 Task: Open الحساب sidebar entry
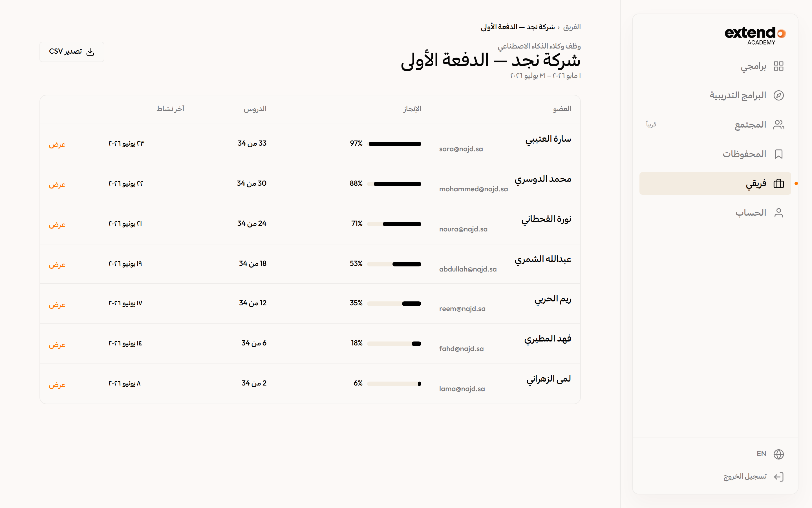pos(715,213)
